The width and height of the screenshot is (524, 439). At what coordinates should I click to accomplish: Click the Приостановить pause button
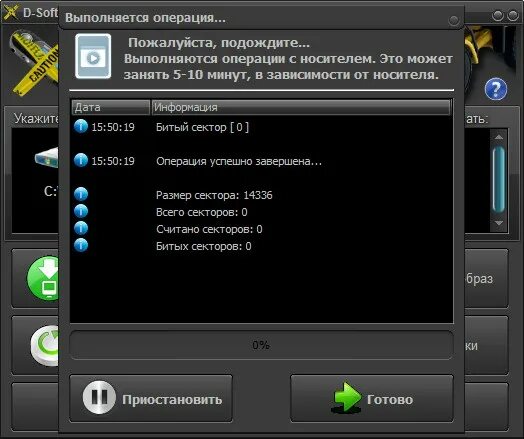151,398
